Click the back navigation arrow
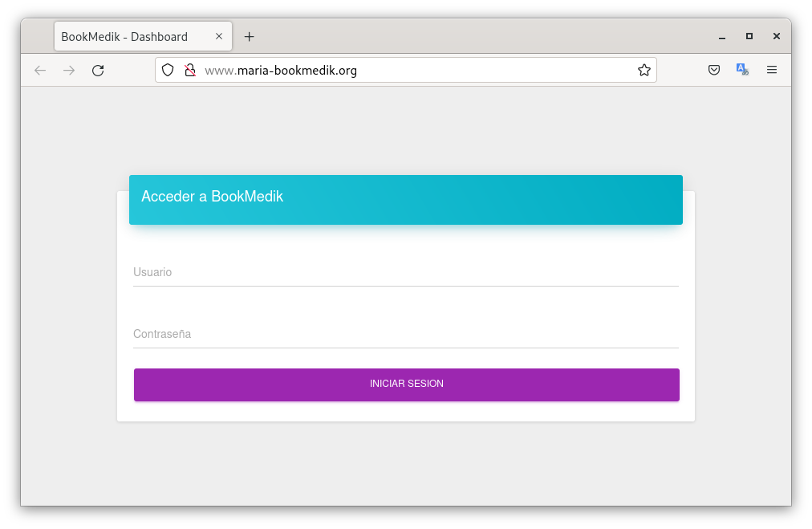 click(40, 71)
